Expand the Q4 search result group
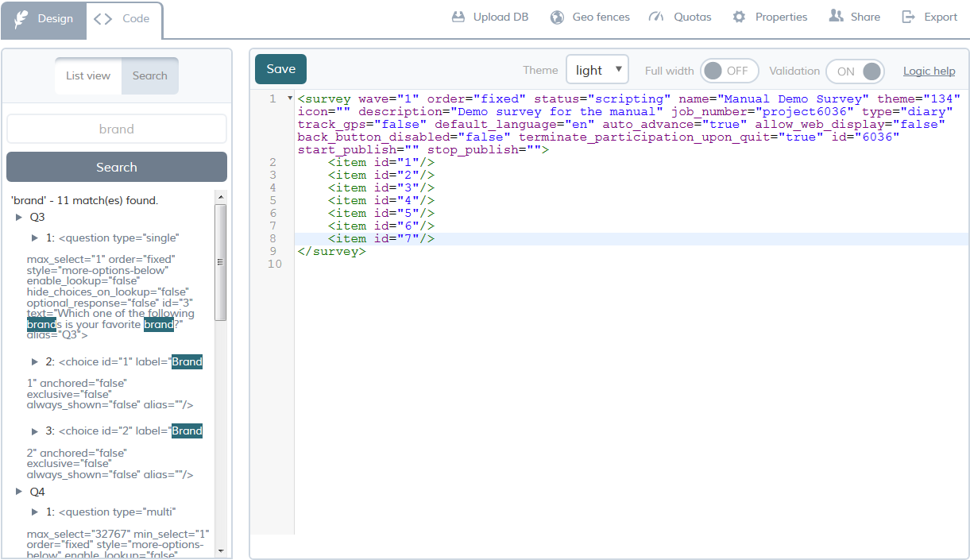The image size is (970, 560). coord(19,492)
